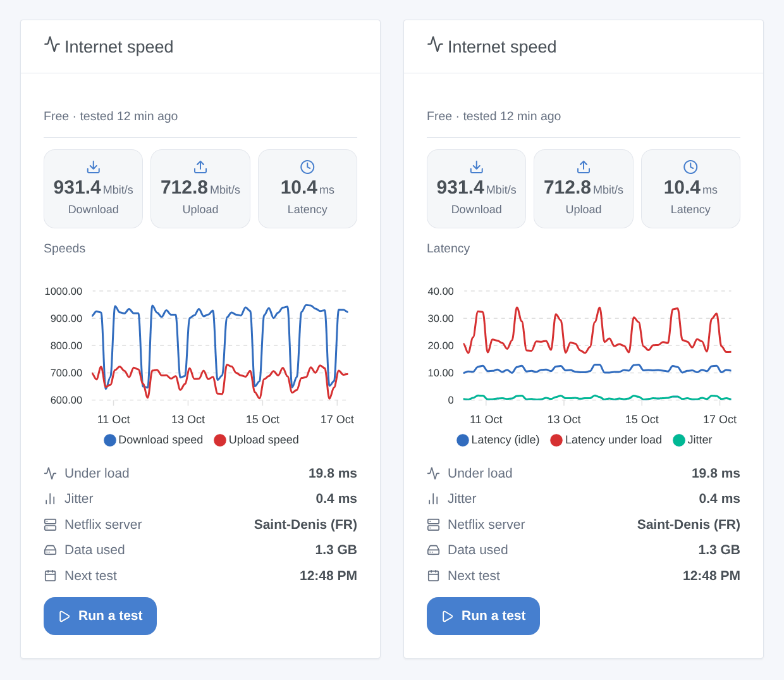Click '17 Oct' axis label on Speeds chart
Screen dimensions: 784x680
(x=337, y=419)
